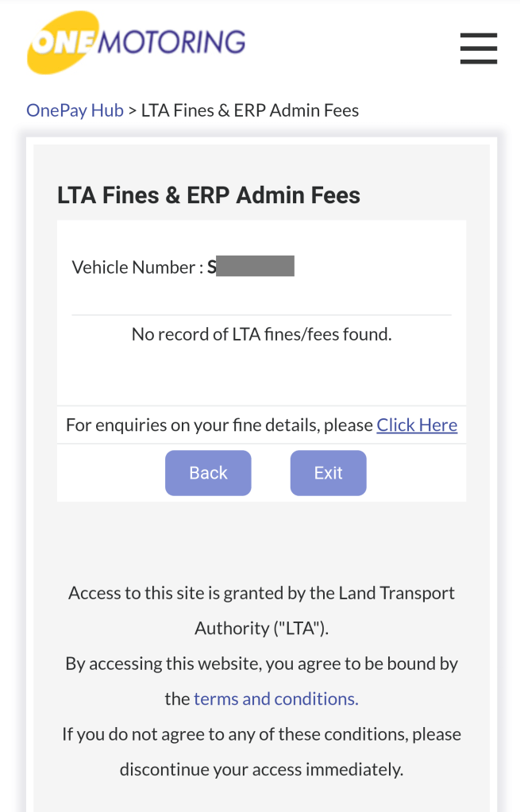Viewport: 520px width, 812px height.
Task: Click the LTA Fines & ERP Admin Fees heading
Action: 209,195
